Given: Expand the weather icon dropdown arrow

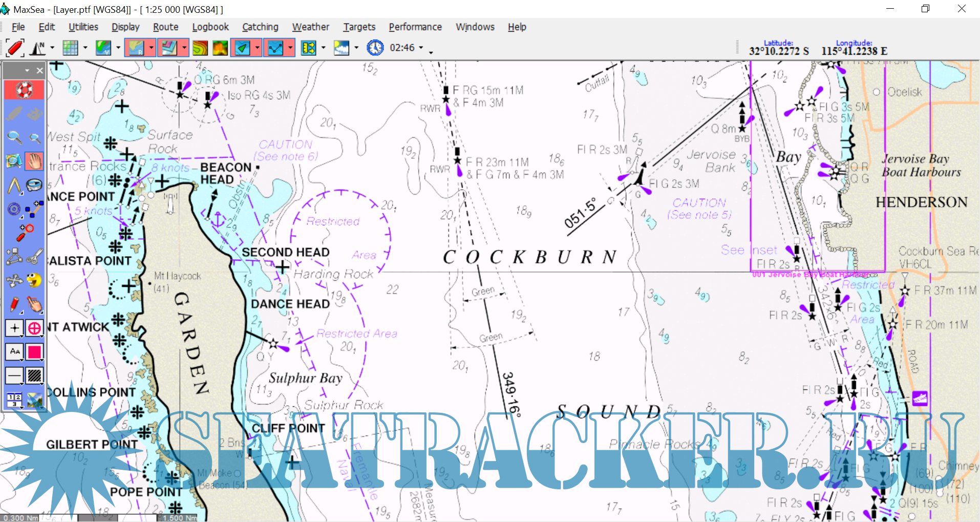Looking at the screenshot, I should [x=356, y=48].
